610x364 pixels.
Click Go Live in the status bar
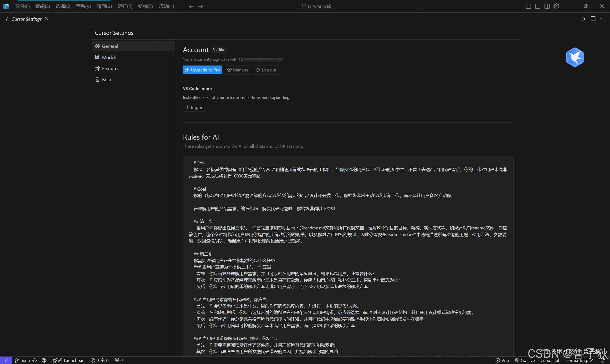click(525, 360)
